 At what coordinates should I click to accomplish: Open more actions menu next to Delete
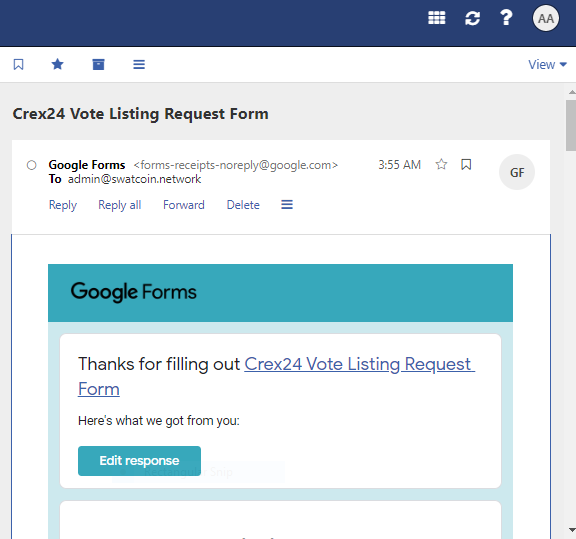click(287, 204)
